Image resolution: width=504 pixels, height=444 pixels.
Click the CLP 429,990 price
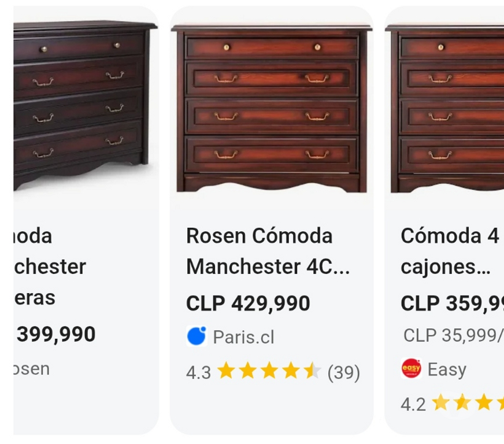(x=248, y=304)
